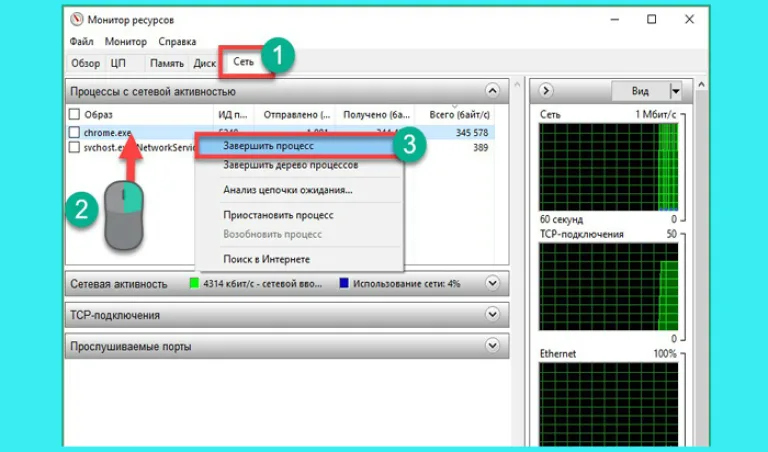Viewport: 768px width, 452px height.
Task: Expand the TCP-подключения section
Action: point(492,314)
